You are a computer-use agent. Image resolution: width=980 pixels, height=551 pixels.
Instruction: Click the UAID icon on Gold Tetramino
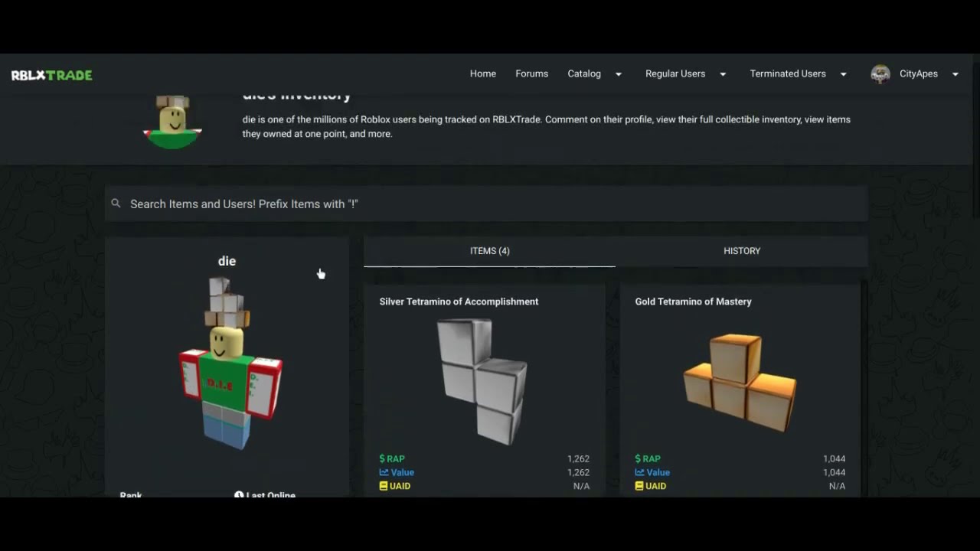click(x=639, y=486)
